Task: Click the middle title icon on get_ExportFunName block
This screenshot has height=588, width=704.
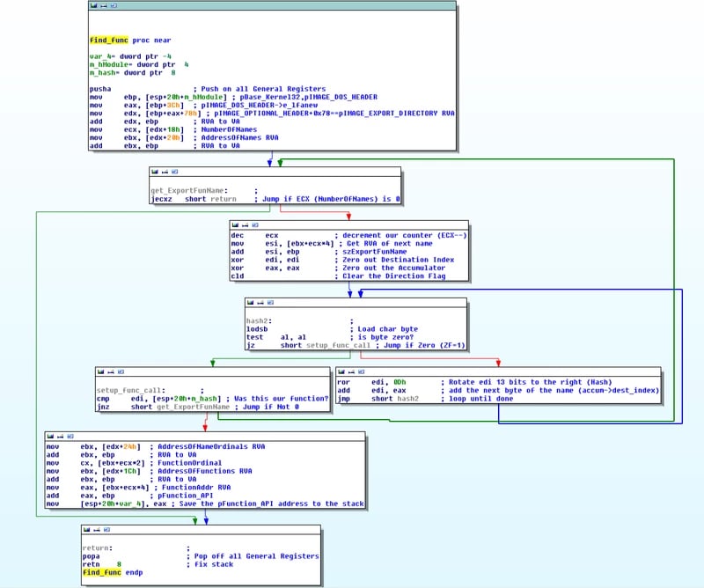Action: click(x=165, y=172)
